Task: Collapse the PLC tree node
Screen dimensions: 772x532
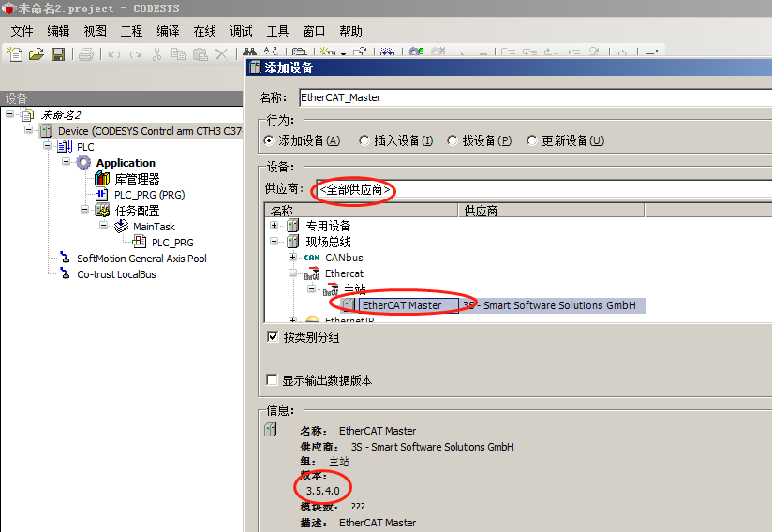Action: (47, 146)
